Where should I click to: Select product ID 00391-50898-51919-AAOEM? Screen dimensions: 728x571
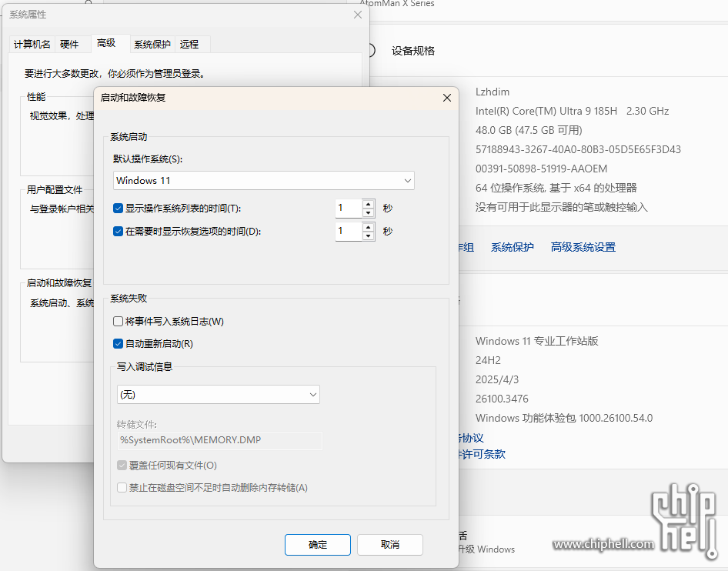pos(541,169)
